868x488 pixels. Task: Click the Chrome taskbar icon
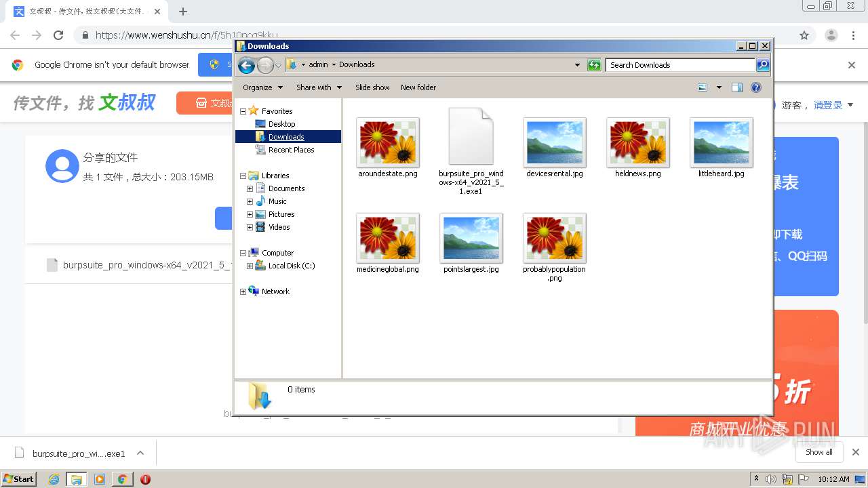(x=122, y=479)
